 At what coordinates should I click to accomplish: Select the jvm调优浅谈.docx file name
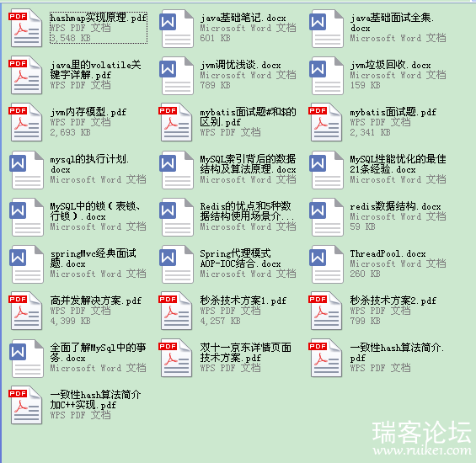pos(240,65)
